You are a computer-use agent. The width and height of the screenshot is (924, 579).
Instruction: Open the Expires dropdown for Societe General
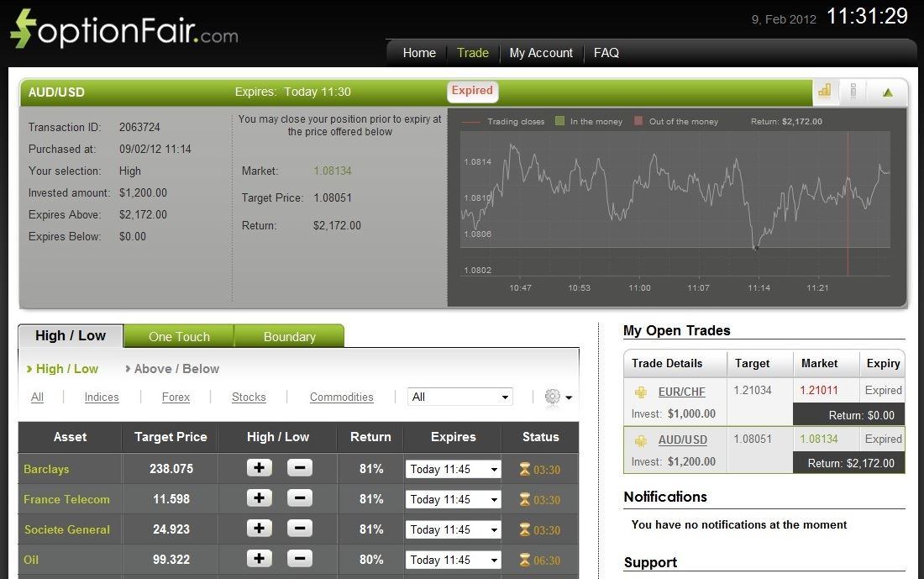[453, 529]
